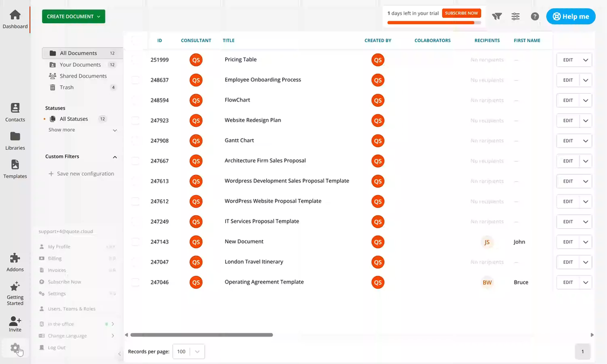Click the question mark help icon

(x=535, y=17)
